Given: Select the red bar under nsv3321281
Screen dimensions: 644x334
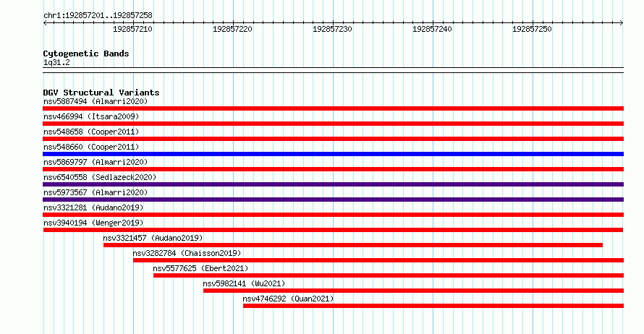Looking at the screenshot, I should [x=333, y=215].
